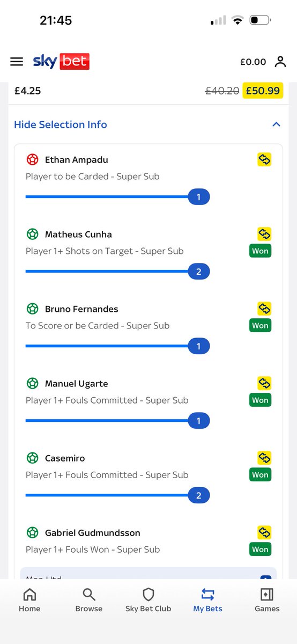Tap Super Sub swap icon for Bruno Fernandes
Viewport: 297px width, 644px height.
click(x=264, y=309)
